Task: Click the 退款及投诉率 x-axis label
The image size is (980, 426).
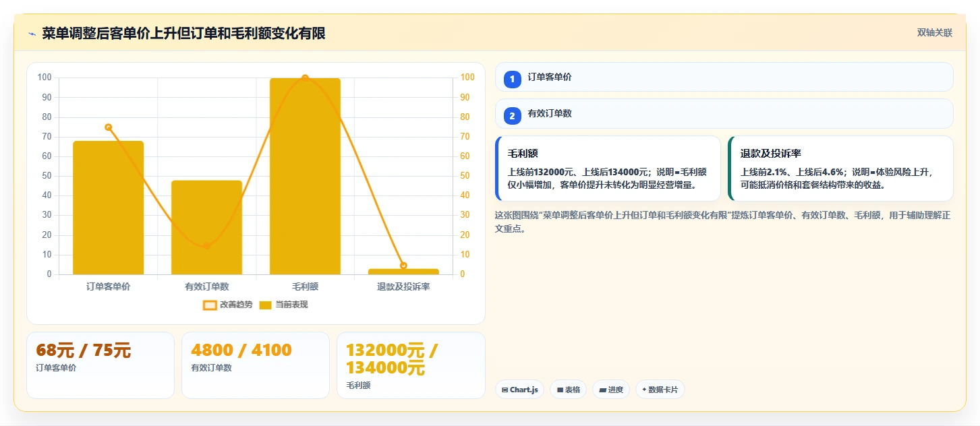Action: pos(403,286)
